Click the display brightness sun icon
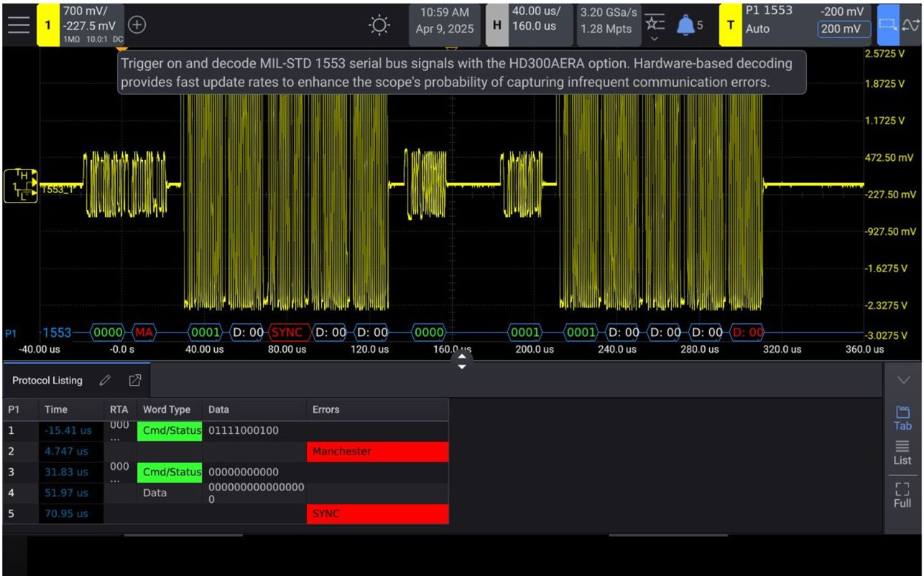 379,25
